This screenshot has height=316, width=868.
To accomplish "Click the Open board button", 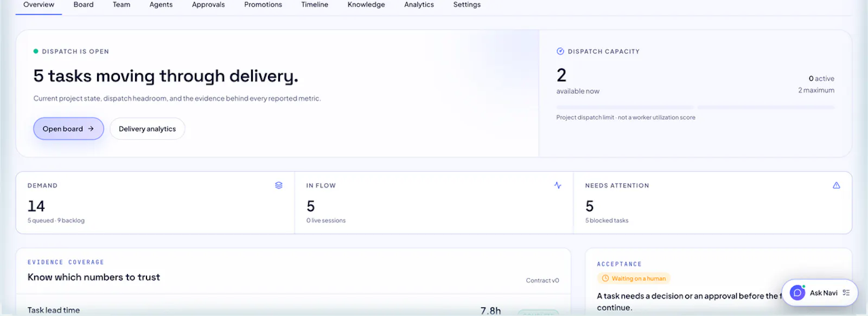I will coord(68,128).
